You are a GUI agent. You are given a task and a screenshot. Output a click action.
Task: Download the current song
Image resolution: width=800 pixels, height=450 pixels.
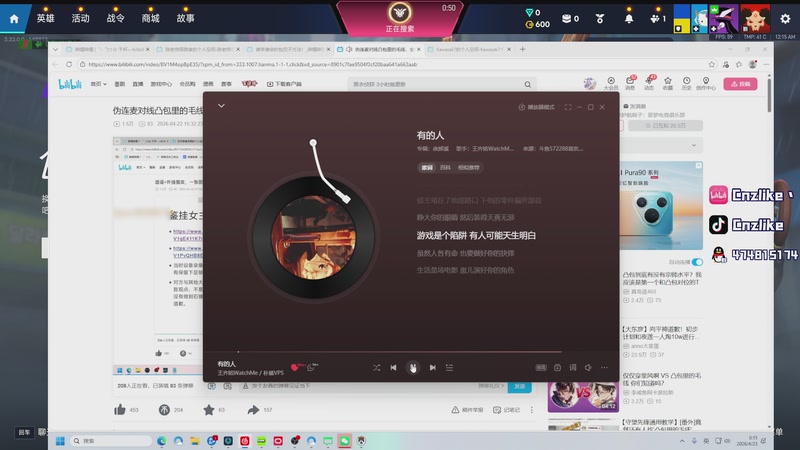(x=557, y=367)
